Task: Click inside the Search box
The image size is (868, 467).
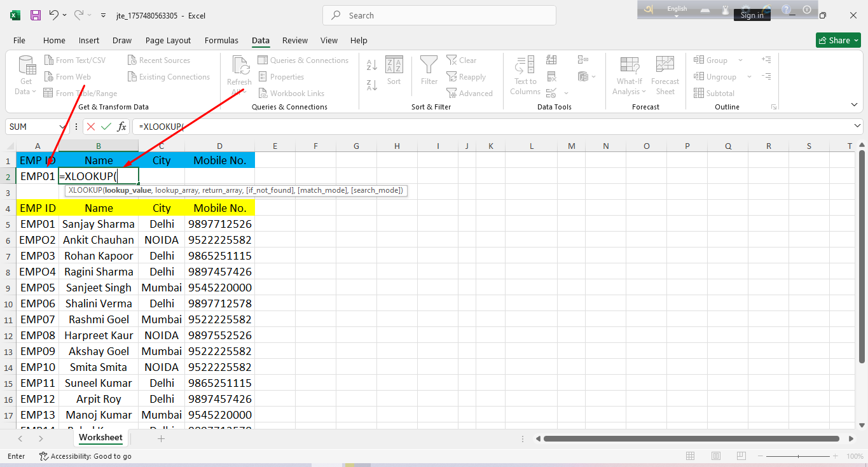Action: tap(439, 15)
